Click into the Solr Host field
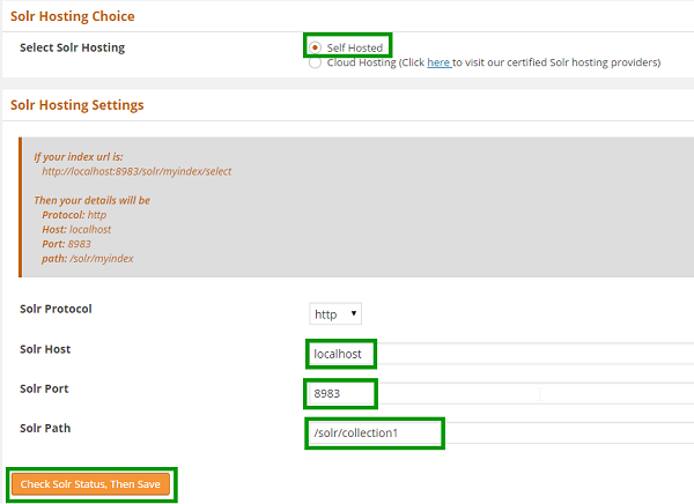 point(501,354)
